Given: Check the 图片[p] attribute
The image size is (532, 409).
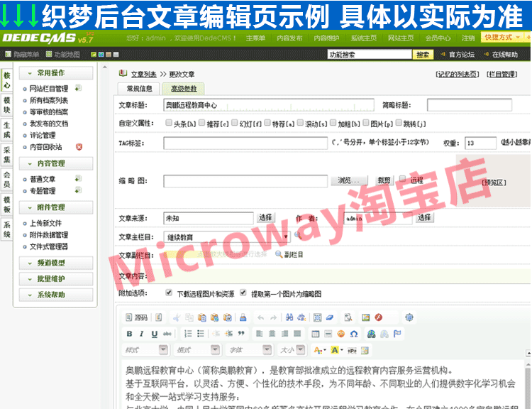Looking at the screenshot, I should (x=366, y=123).
